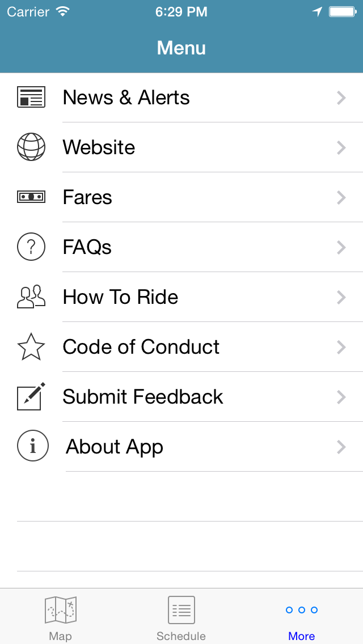The height and width of the screenshot is (644, 363).
Task: Open the How To Ride text label
Action: tap(120, 297)
